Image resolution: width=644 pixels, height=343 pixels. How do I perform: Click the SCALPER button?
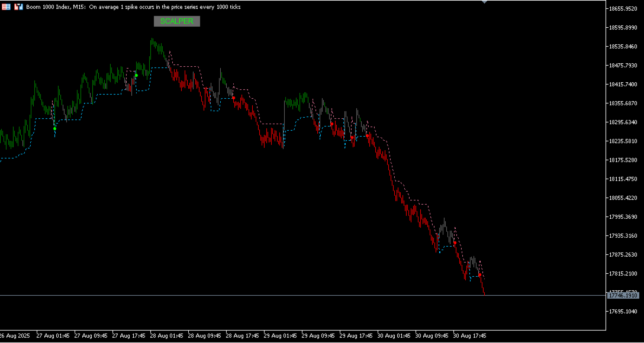tap(176, 21)
